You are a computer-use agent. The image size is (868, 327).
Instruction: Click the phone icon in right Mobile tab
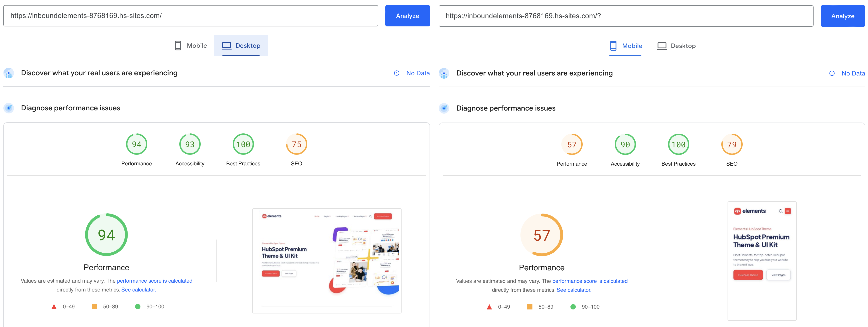(613, 46)
